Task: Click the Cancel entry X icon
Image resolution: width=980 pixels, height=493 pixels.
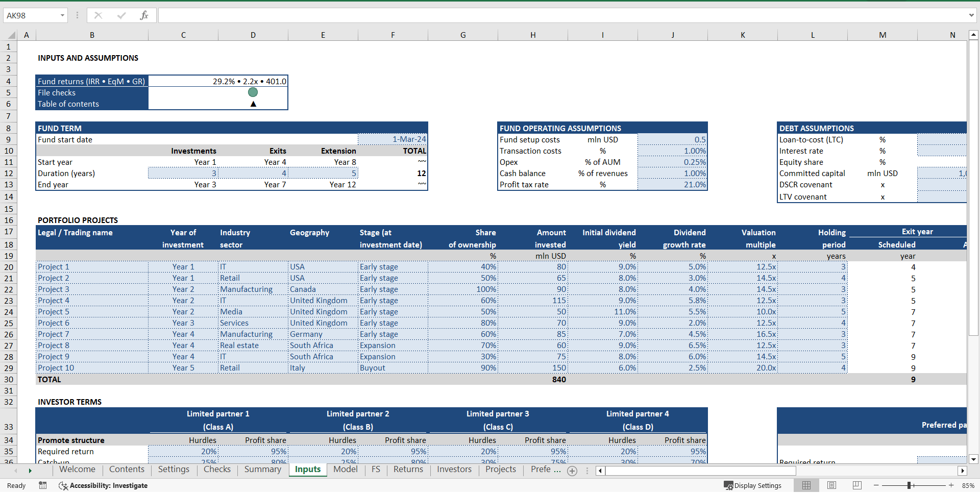Action: (98, 15)
